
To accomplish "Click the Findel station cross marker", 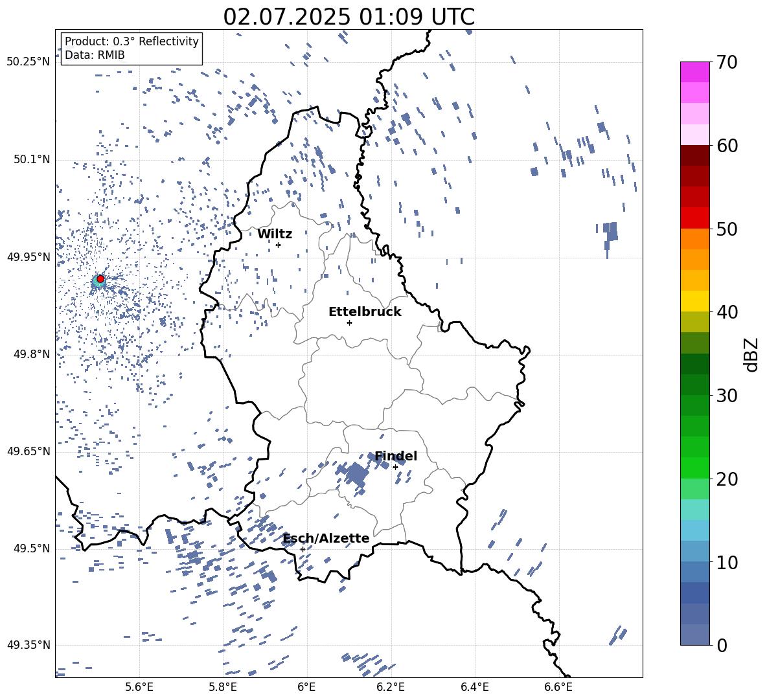I will (x=395, y=468).
